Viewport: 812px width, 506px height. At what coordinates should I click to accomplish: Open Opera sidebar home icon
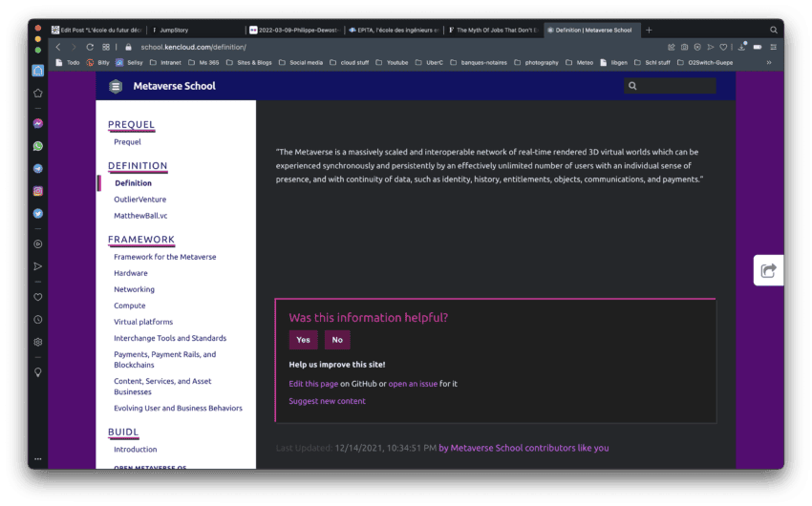(38, 71)
